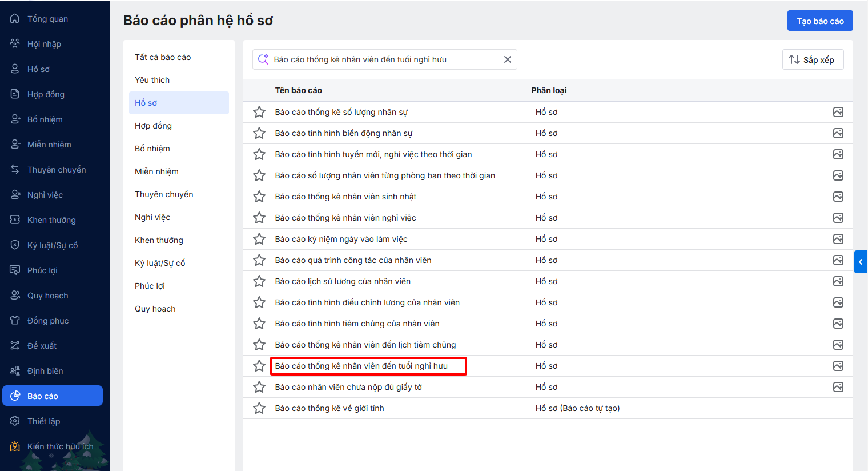This screenshot has height=471, width=868.
Task: Open preview image for 'Báo cáo tình hình biến động nhân sự'
Action: coord(838,133)
